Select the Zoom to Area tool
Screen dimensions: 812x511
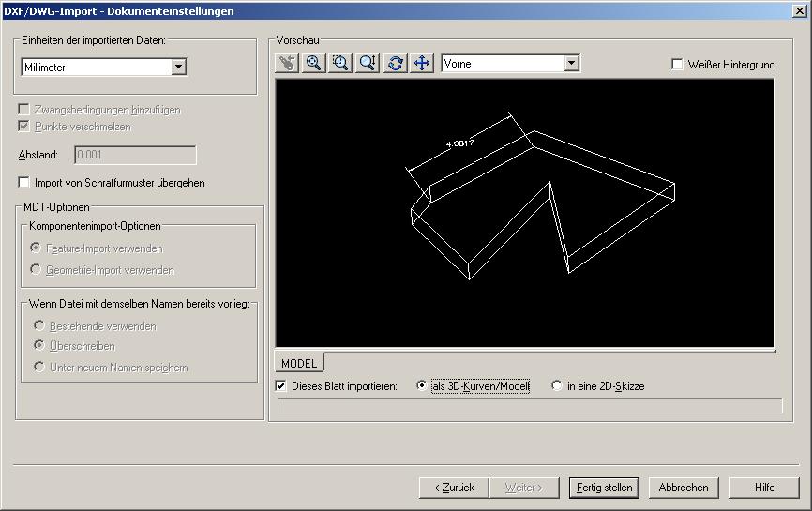[x=340, y=63]
